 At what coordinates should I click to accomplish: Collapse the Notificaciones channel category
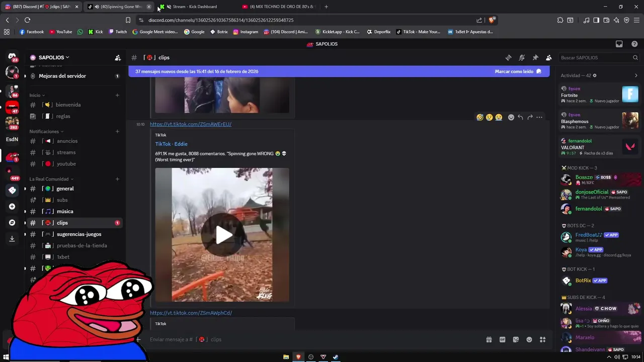click(46, 131)
